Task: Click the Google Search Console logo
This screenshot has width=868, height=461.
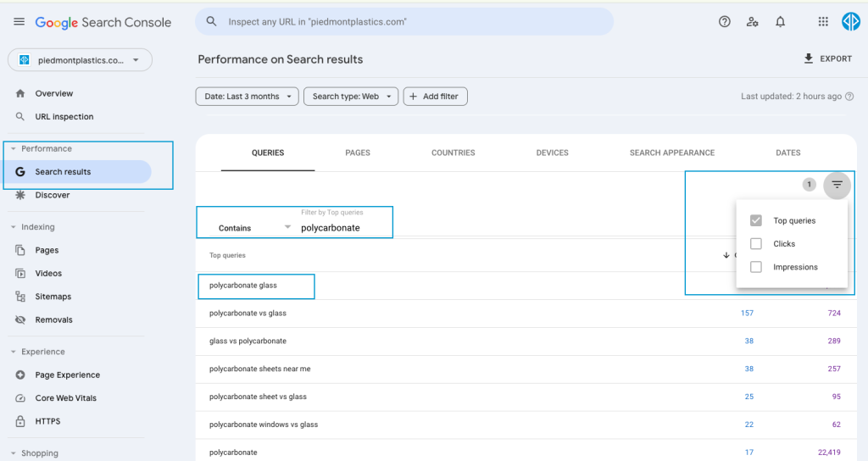Action: [x=103, y=22]
